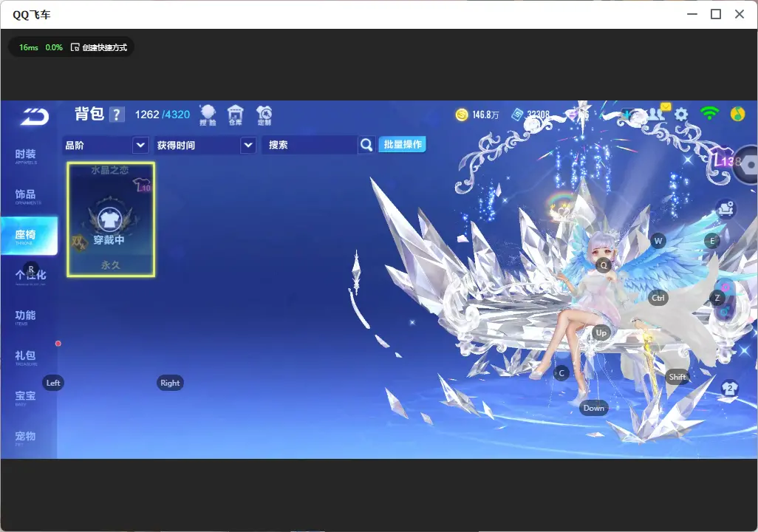Click the Up key overlay button
The image size is (758, 532).
coord(601,332)
